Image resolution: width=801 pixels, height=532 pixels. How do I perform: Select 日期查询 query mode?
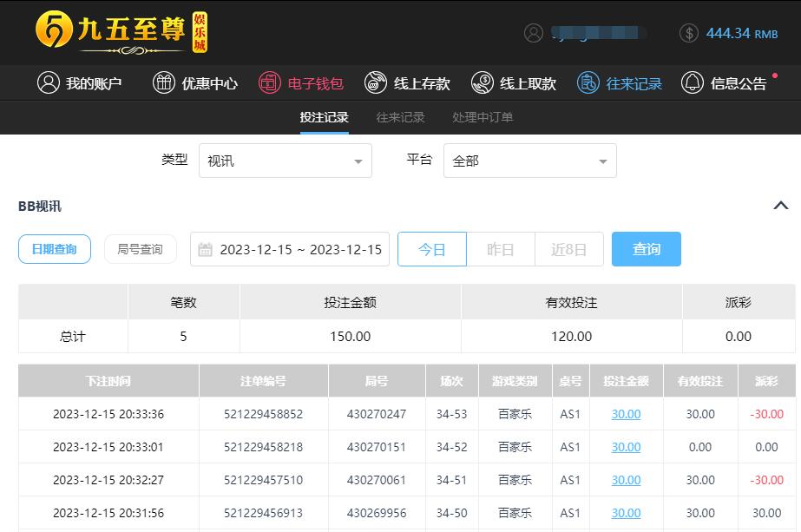click(55, 249)
